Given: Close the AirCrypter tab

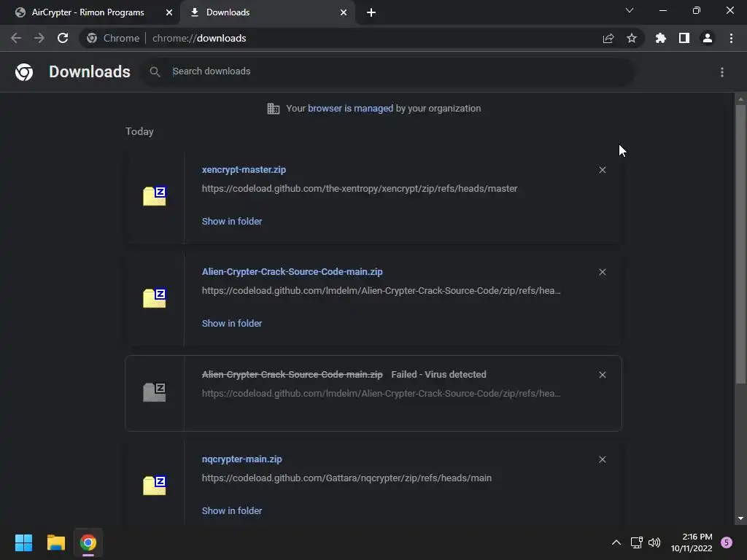Looking at the screenshot, I should 169,12.
